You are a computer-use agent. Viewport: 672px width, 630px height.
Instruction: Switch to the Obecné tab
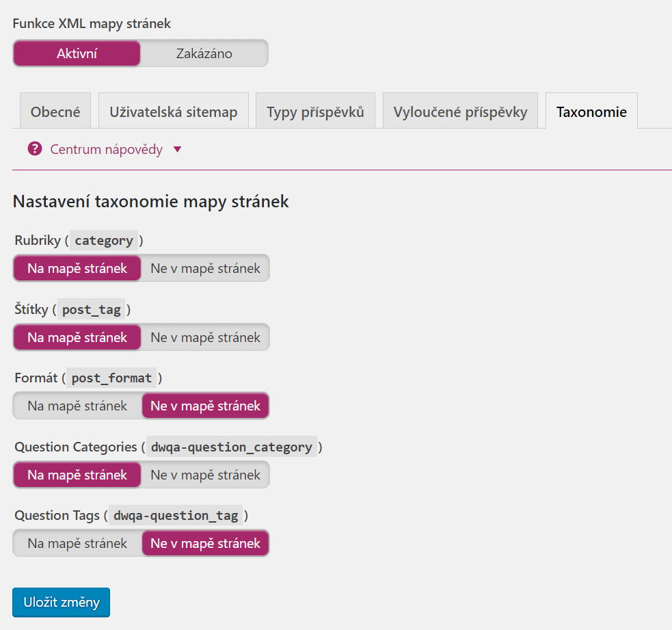pyautogui.click(x=55, y=111)
